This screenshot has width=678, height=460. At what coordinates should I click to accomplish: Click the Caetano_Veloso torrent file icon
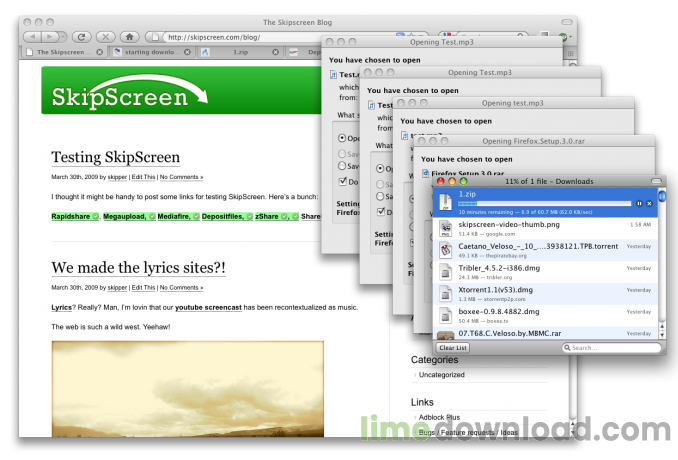click(x=445, y=250)
